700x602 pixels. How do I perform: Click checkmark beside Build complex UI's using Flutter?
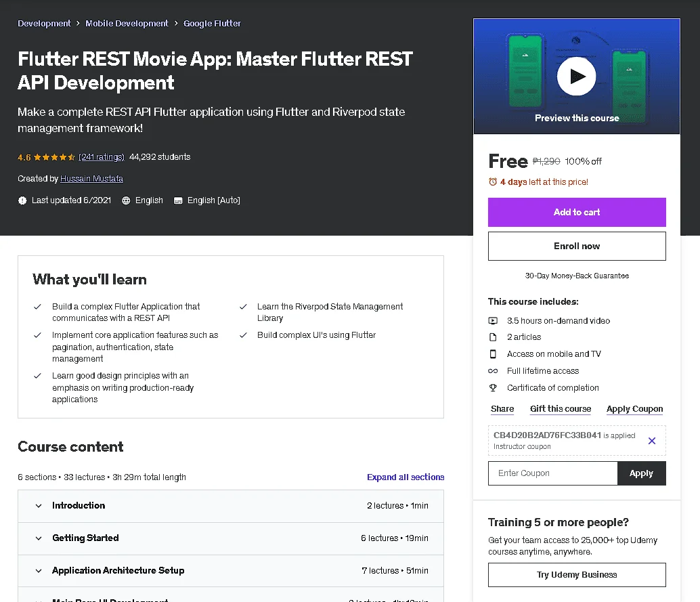tap(243, 335)
